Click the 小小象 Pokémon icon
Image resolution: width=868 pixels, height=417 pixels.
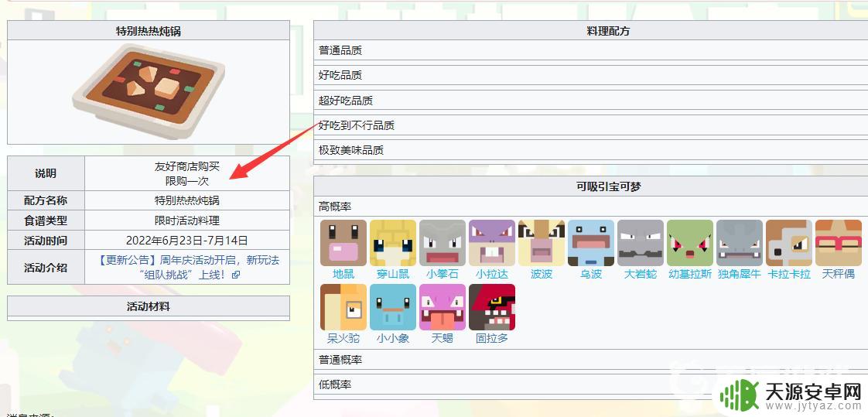(x=393, y=307)
